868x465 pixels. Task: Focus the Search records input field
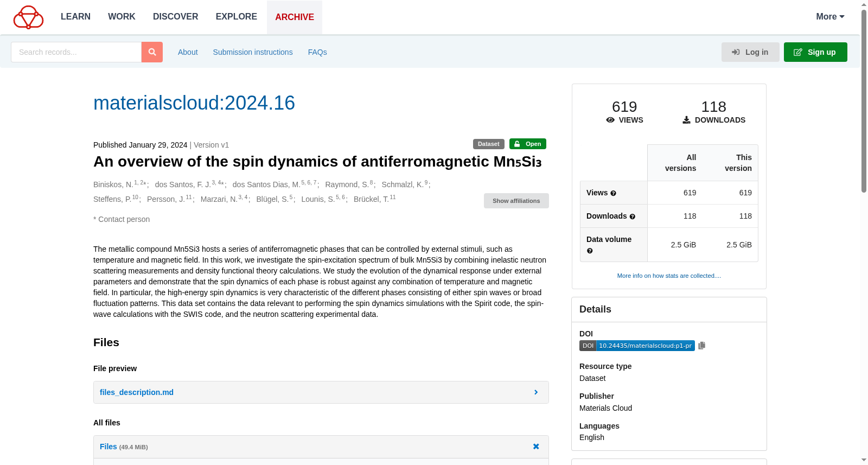pyautogui.click(x=76, y=52)
